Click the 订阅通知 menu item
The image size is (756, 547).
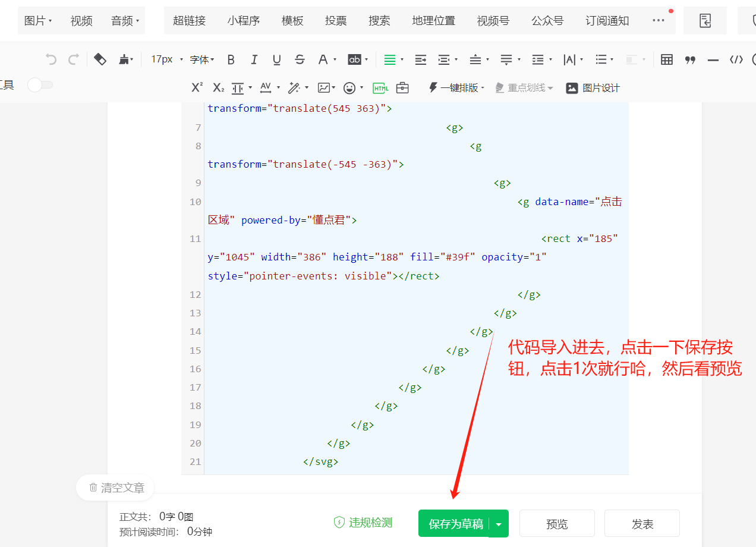pos(607,21)
